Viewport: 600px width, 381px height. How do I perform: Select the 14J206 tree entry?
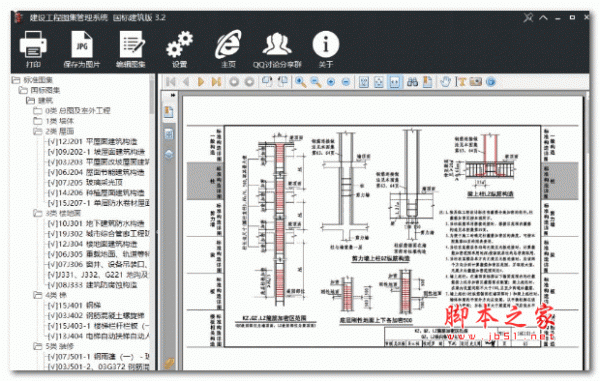point(96,193)
